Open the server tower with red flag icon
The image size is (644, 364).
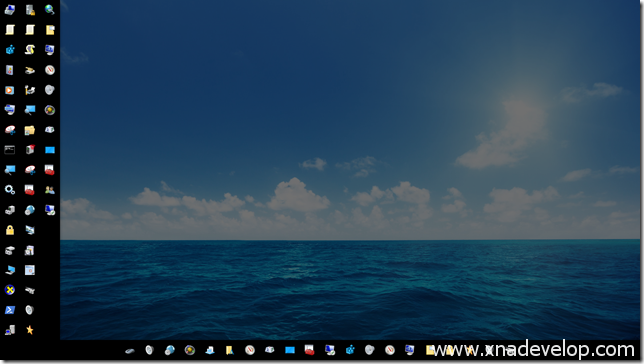point(30,150)
